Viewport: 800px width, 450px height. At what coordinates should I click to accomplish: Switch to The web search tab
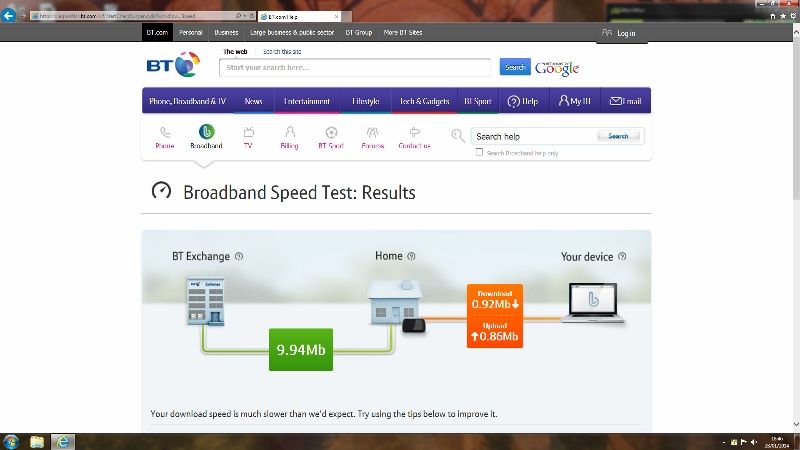pos(235,52)
